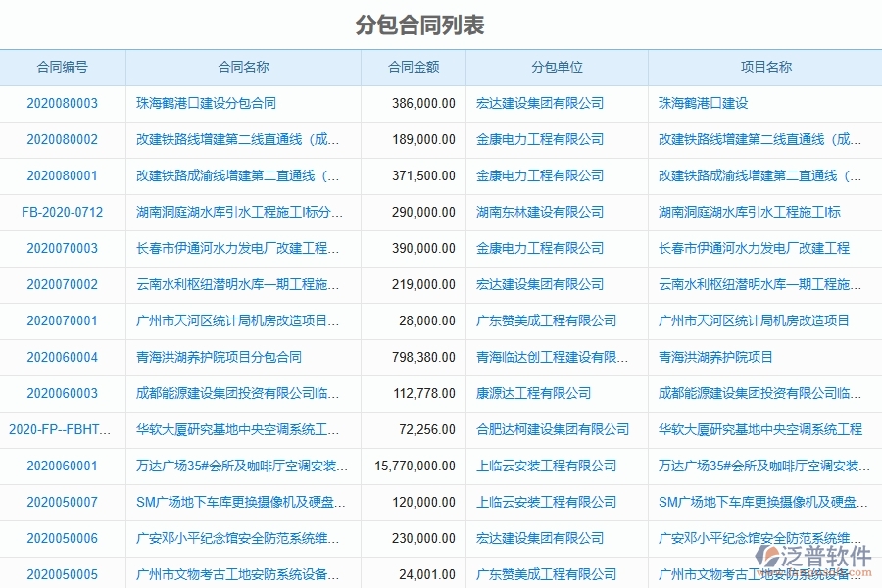Click contract name 广安邓小平纪念馆安全防范系统维
The height and width of the screenshot is (588, 882).
(x=239, y=538)
